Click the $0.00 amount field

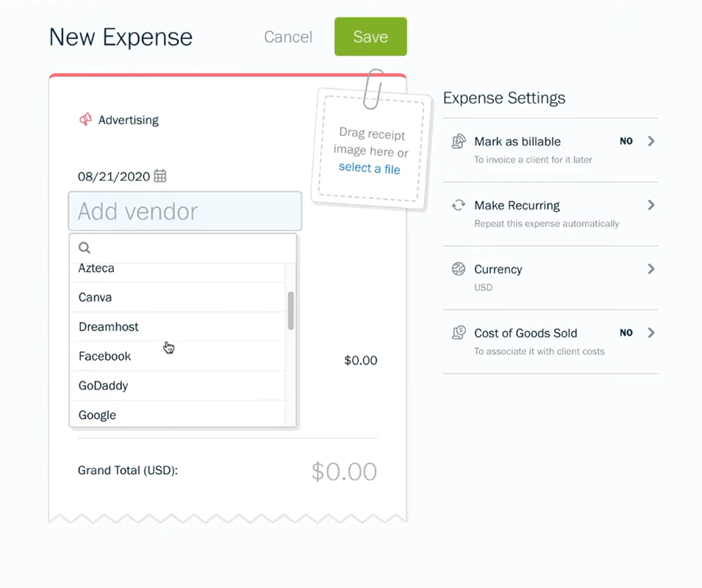pyautogui.click(x=360, y=360)
